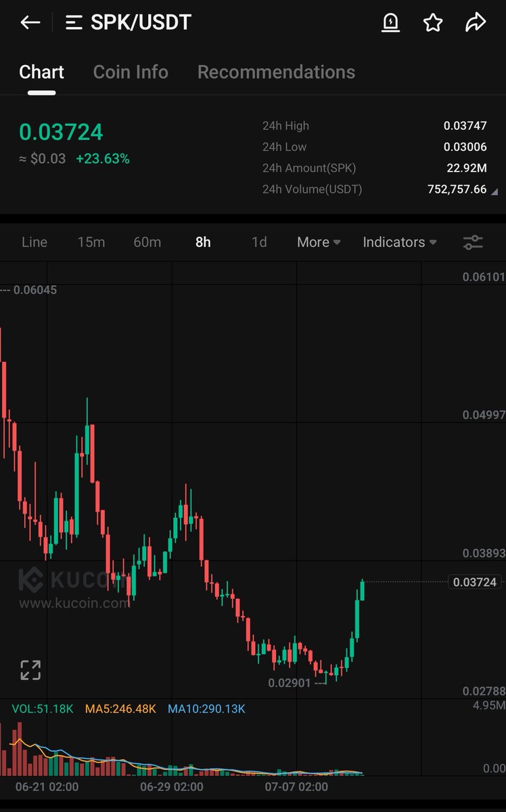Tap the 06-21 02:00 date label
Viewport: 506px width, 812px height.
point(47,787)
